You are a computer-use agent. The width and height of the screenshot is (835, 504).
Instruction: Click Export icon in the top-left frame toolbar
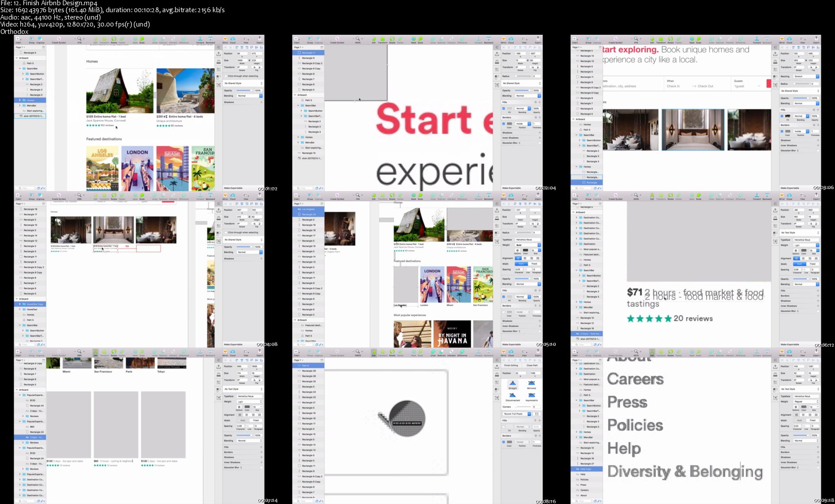(260, 39)
